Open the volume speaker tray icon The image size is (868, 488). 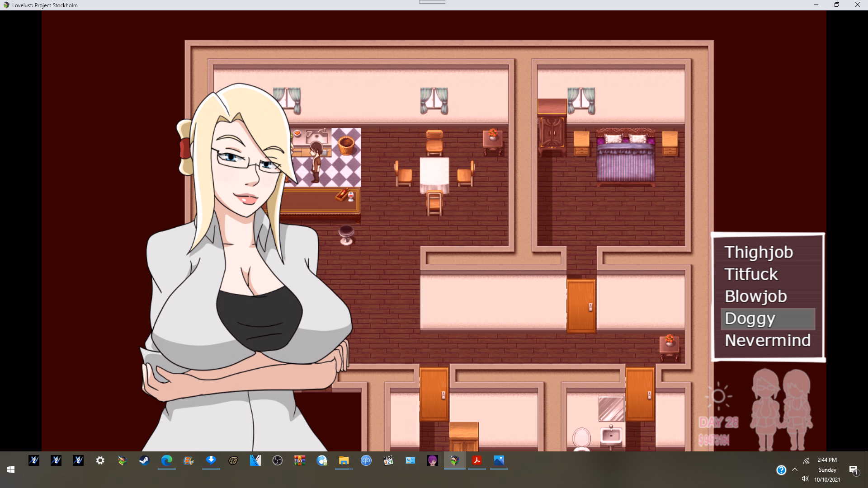[x=805, y=479]
